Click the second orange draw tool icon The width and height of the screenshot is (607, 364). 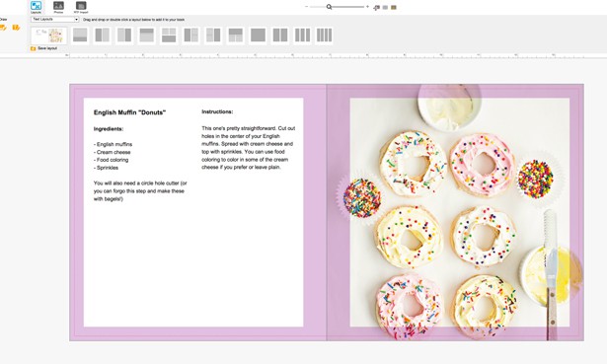tap(16, 28)
